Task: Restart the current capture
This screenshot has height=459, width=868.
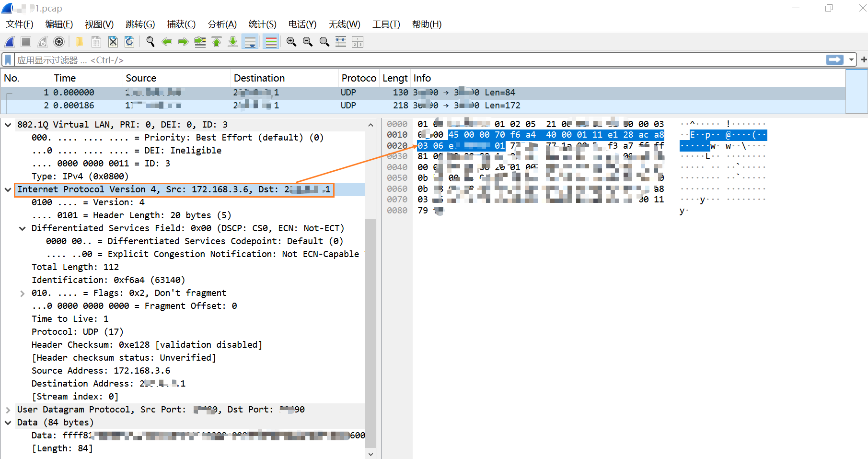Action: tap(43, 42)
